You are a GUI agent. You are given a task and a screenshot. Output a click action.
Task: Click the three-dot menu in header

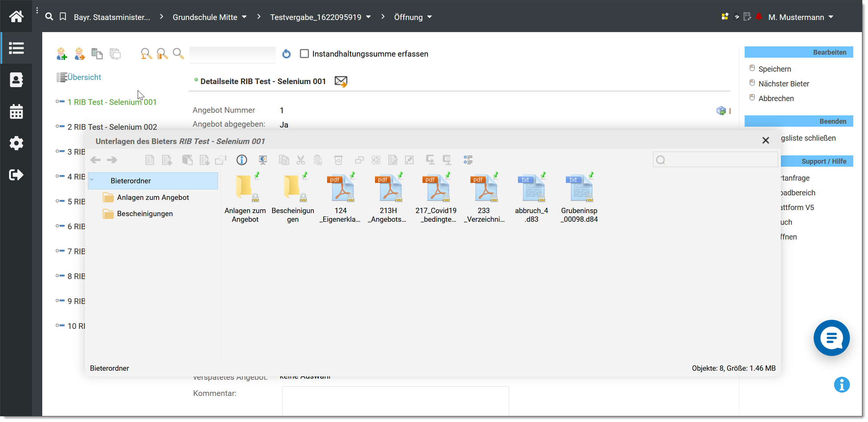37,11
